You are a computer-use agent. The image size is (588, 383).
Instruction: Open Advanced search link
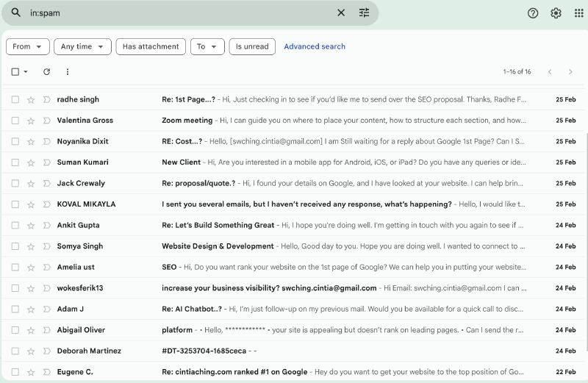315,46
